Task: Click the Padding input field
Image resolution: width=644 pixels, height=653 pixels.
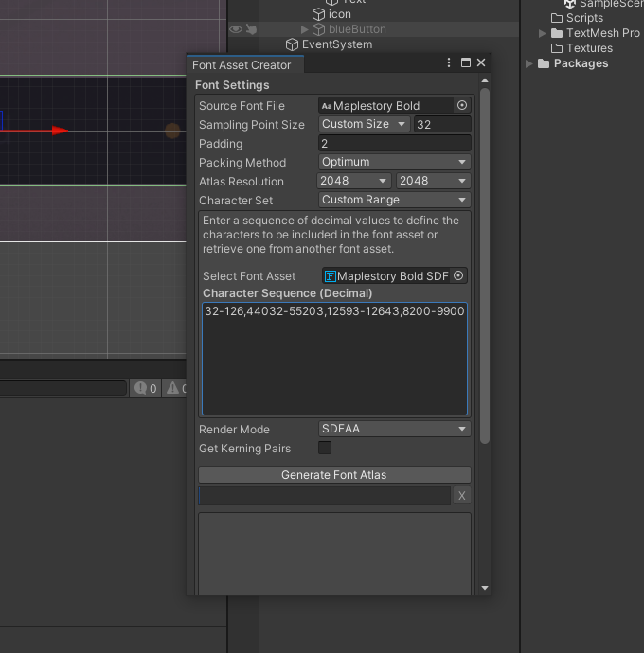Action: (x=394, y=143)
